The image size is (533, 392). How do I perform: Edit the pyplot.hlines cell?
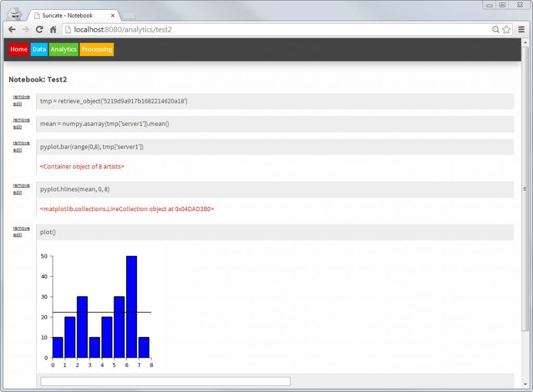17,192
